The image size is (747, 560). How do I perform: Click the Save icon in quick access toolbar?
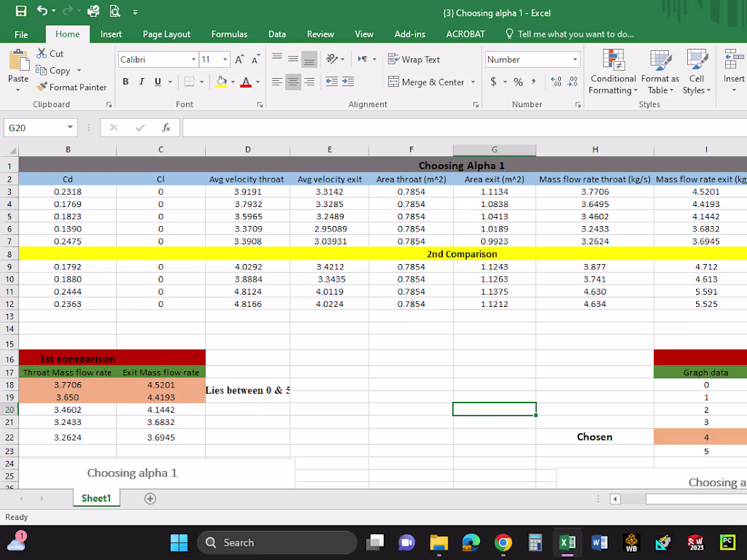coord(21,12)
